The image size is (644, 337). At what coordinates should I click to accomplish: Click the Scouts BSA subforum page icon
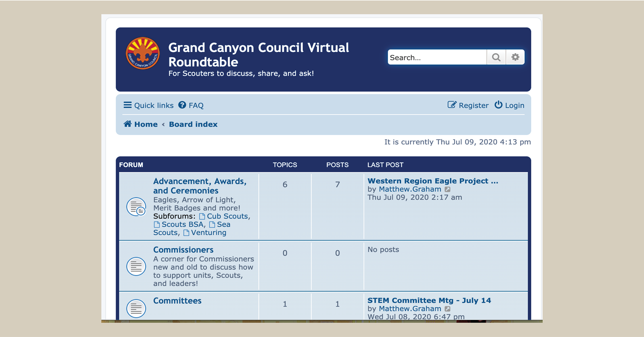point(157,225)
